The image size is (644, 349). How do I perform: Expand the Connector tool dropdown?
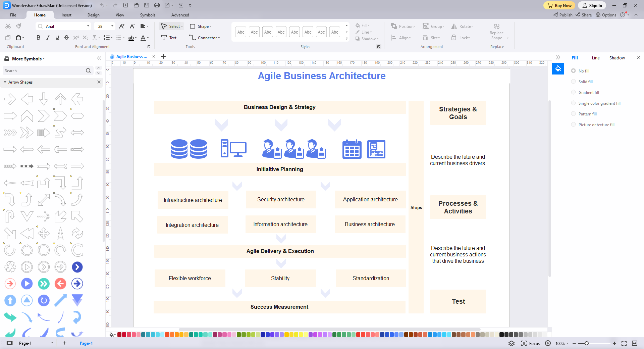pyautogui.click(x=219, y=38)
